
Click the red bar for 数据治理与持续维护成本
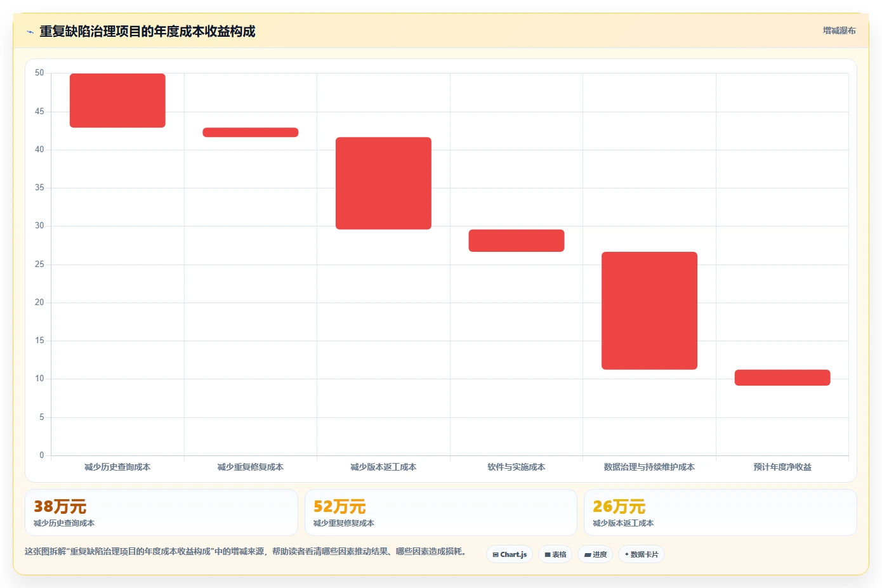click(x=649, y=311)
